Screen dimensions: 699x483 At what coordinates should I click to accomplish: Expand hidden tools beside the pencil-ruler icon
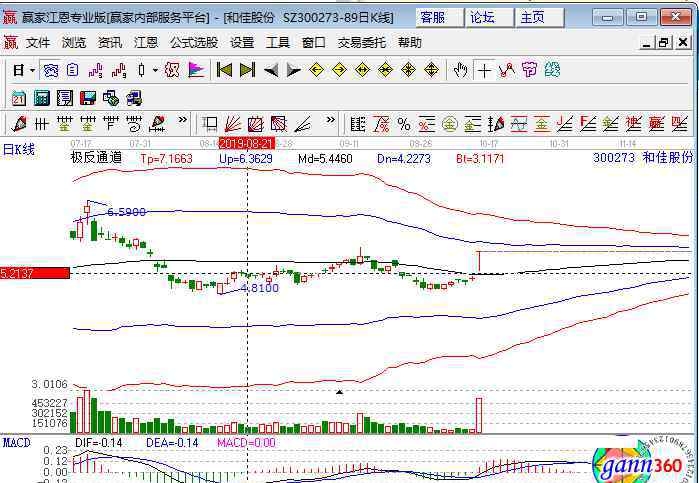[182, 120]
